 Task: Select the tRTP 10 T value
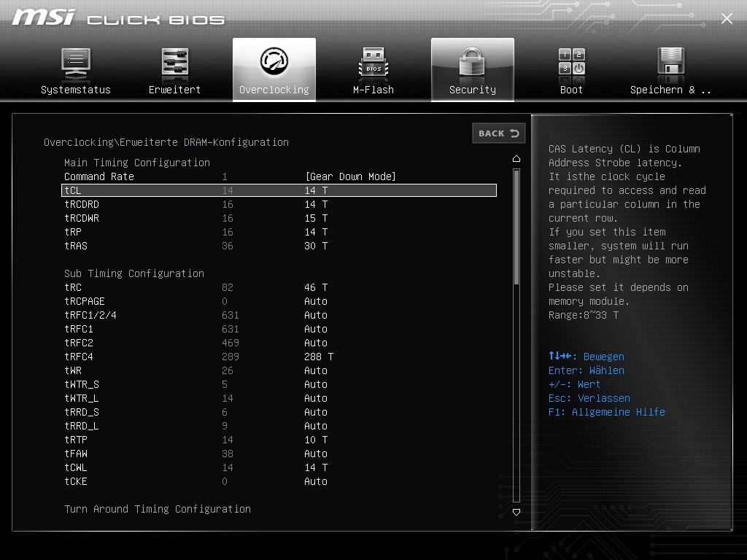(x=316, y=440)
